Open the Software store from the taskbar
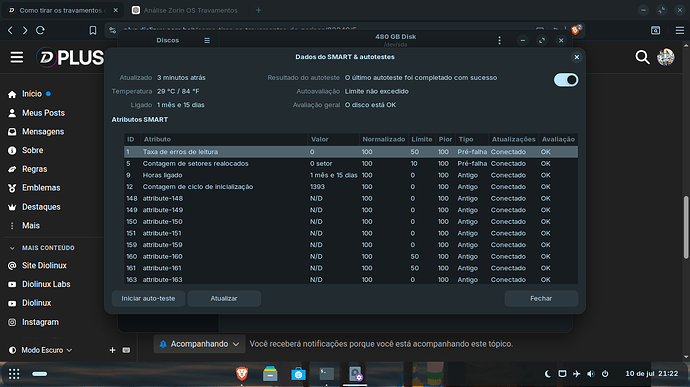 point(298,374)
